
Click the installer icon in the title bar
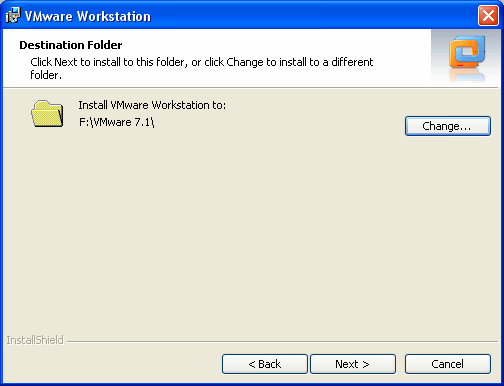click(13, 15)
